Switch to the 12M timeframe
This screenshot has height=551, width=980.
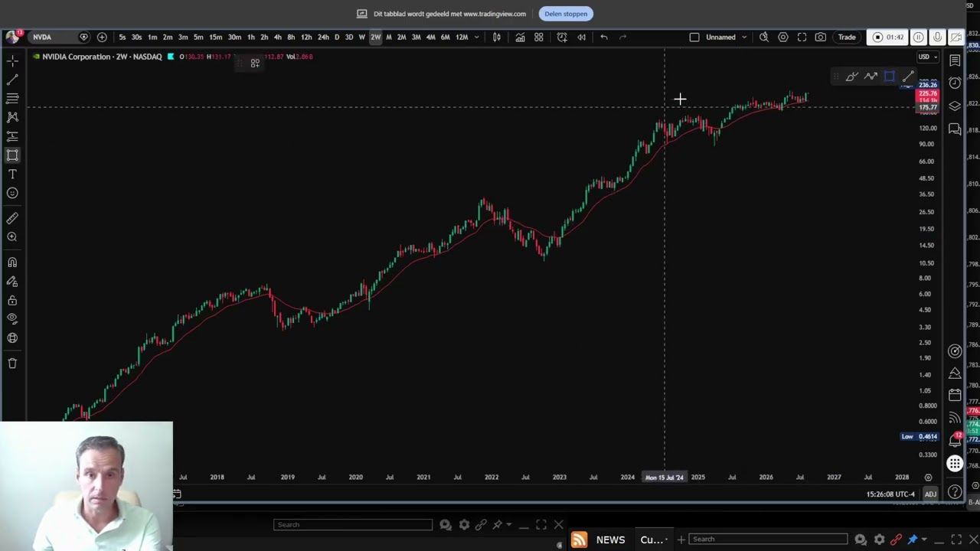(x=462, y=37)
